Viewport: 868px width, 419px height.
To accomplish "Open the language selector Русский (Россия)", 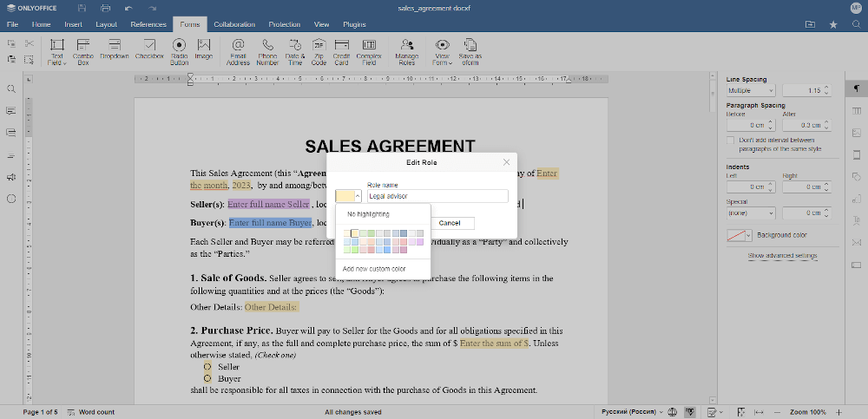I will [630, 412].
